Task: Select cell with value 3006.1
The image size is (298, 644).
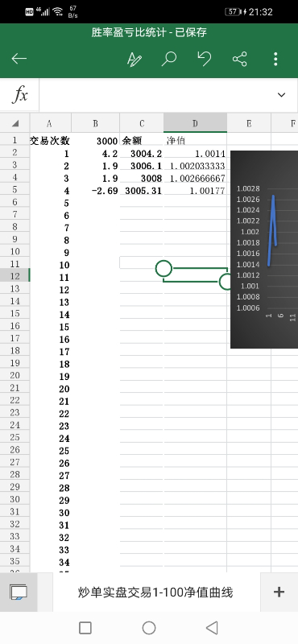Action: (142, 166)
